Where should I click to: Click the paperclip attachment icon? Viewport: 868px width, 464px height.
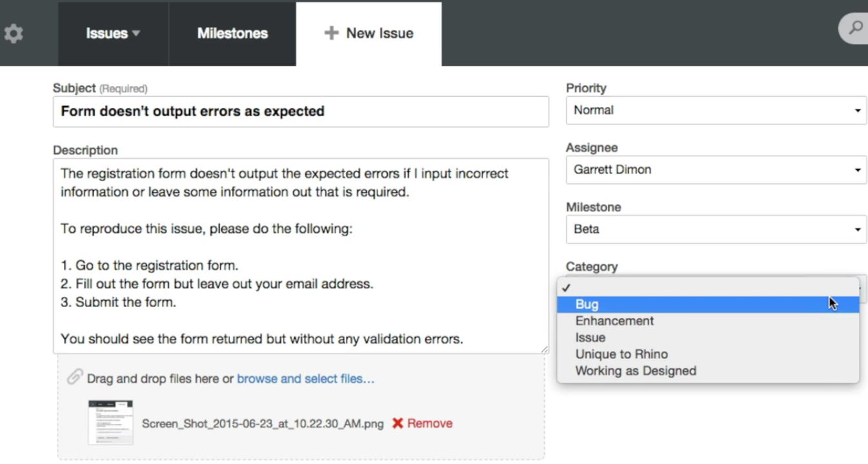[x=75, y=377]
